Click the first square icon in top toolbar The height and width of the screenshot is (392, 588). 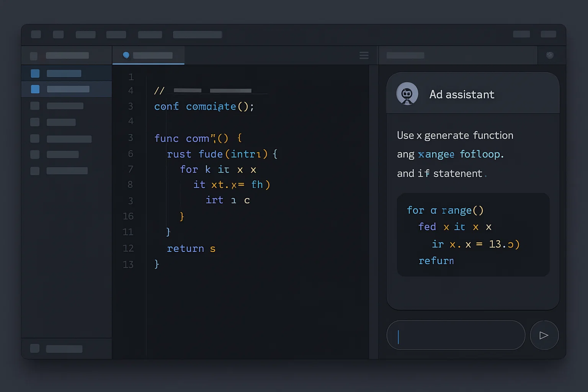tap(36, 34)
